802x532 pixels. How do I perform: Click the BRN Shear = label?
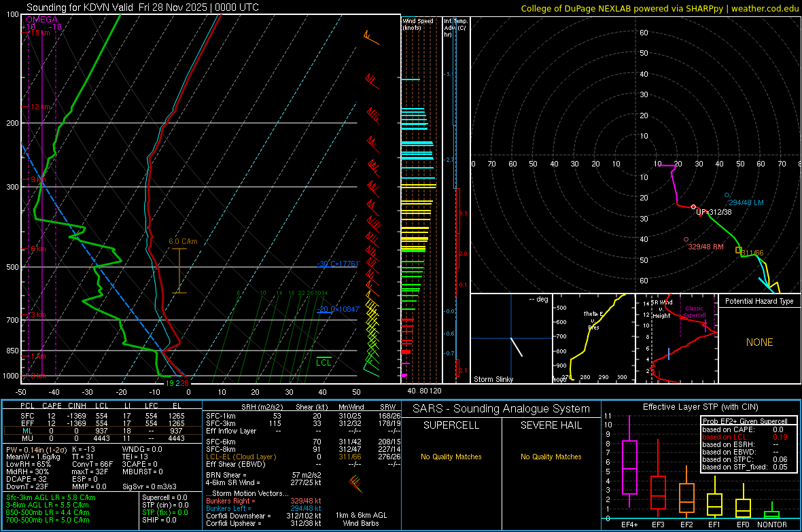pyautogui.click(x=226, y=475)
